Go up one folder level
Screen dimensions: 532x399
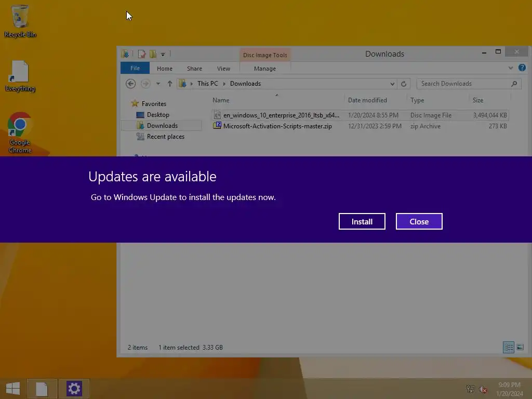tap(170, 84)
